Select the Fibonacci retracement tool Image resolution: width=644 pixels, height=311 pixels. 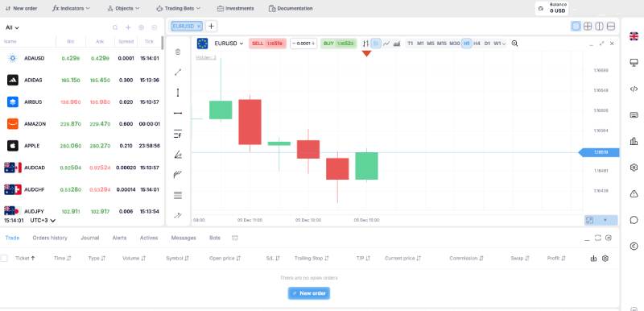(177, 134)
